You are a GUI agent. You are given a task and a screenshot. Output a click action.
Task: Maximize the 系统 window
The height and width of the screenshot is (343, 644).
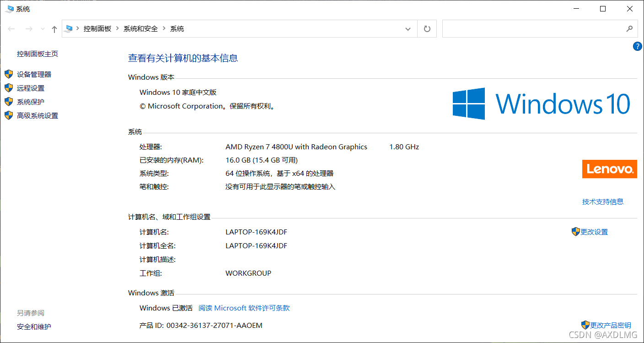click(x=603, y=9)
